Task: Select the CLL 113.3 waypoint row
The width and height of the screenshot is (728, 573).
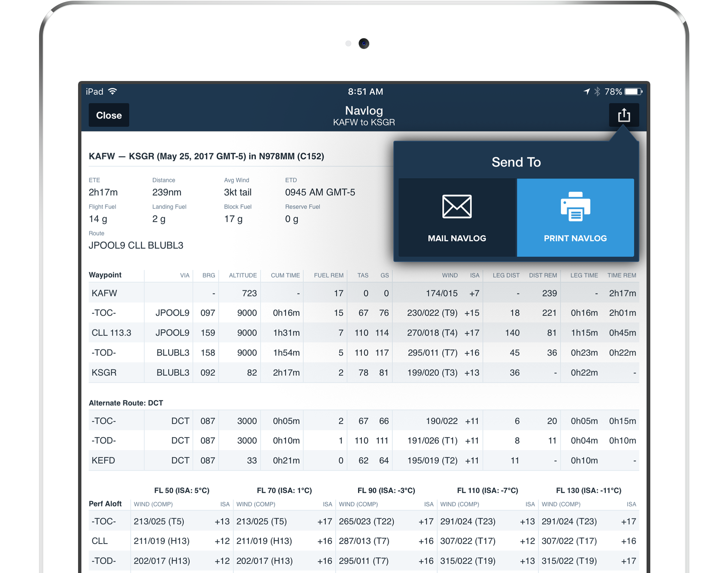Action: (x=364, y=333)
